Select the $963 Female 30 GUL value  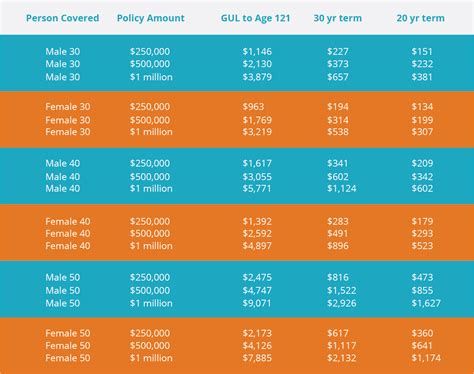(x=253, y=107)
